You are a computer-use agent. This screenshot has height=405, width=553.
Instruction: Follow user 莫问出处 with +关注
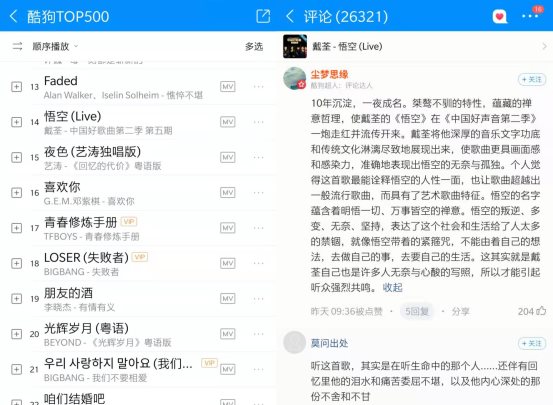(532, 343)
